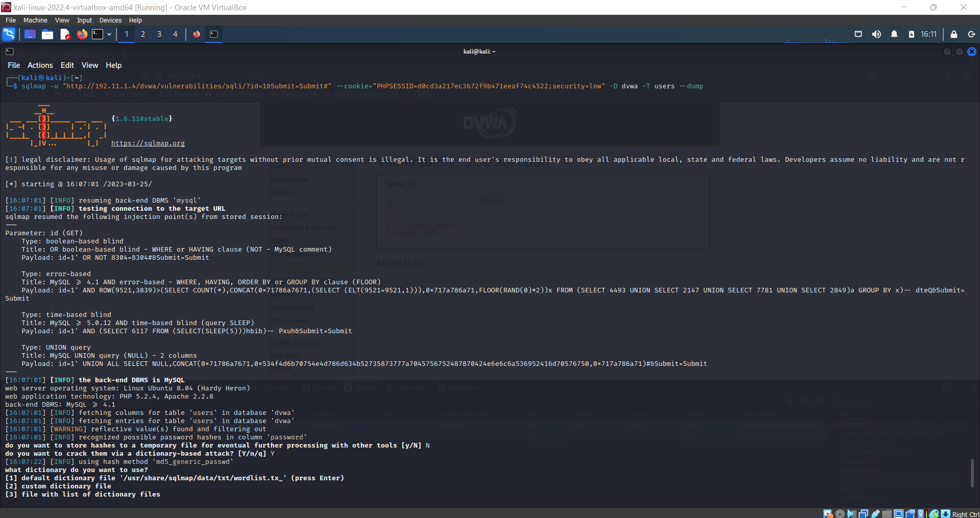Screen dimensions: 980x518
Task: Open the Actions menu in the terminal
Action: (x=40, y=65)
